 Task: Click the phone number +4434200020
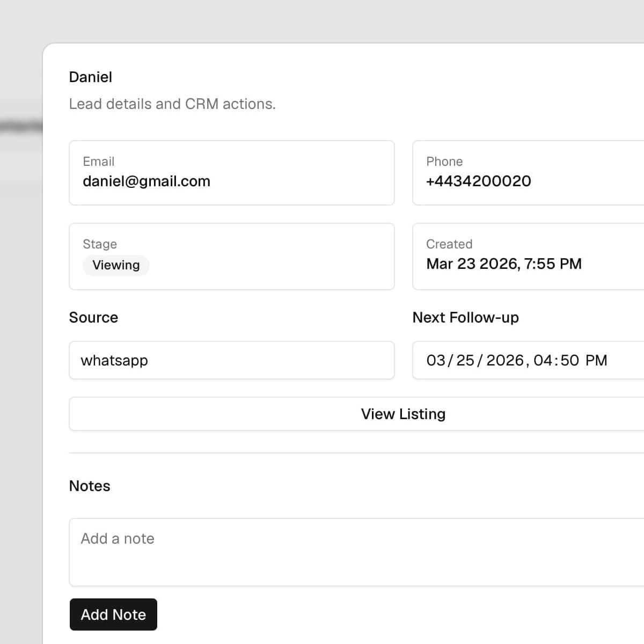pos(478,181)
